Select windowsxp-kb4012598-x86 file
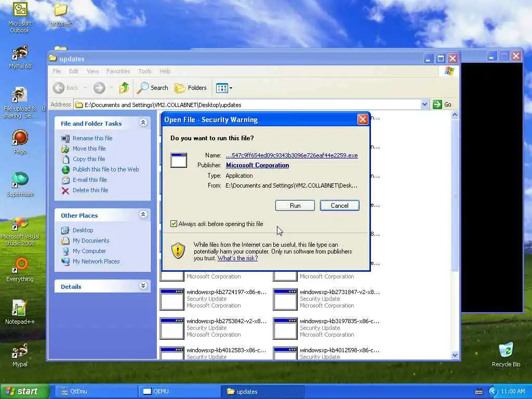 pyautogui.click(x=327, y=353)
